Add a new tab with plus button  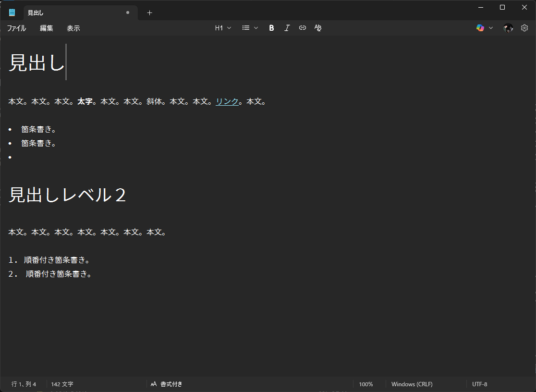149,12
